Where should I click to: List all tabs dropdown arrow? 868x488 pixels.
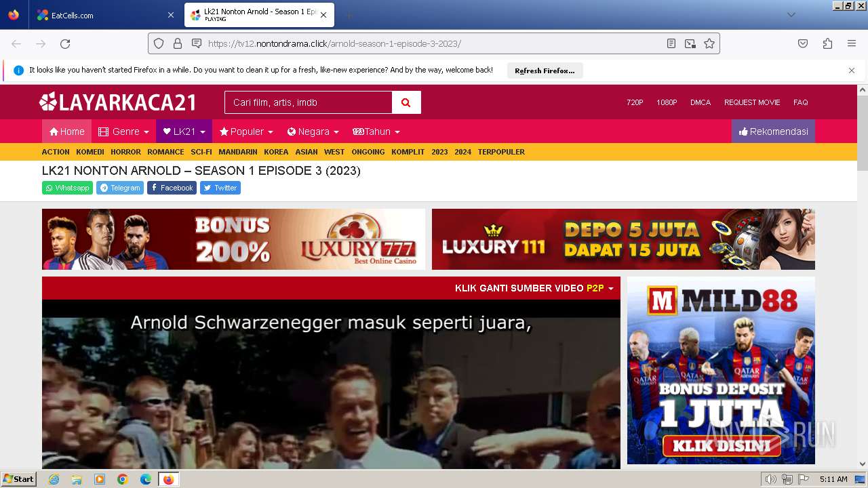pos(791,15)
